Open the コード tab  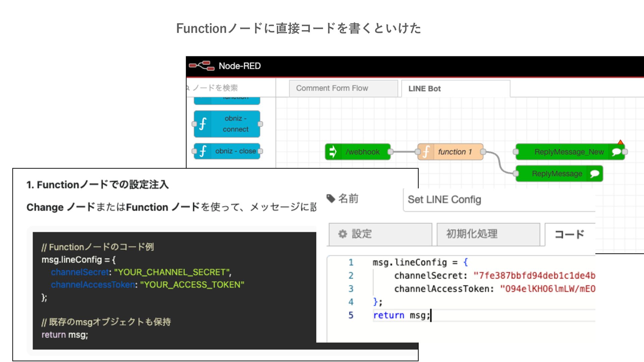pyautogui.click(x=570, y=234)
